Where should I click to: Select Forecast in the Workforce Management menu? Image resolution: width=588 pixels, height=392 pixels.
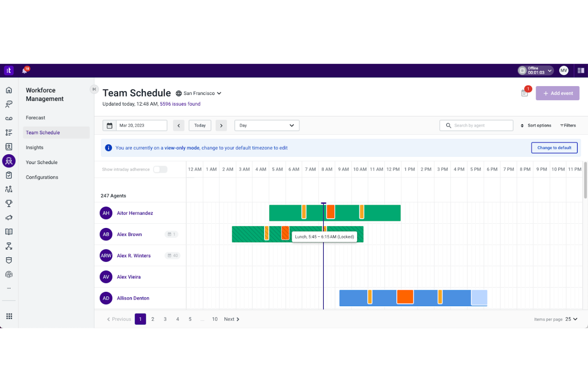click(x=35, y=118)
